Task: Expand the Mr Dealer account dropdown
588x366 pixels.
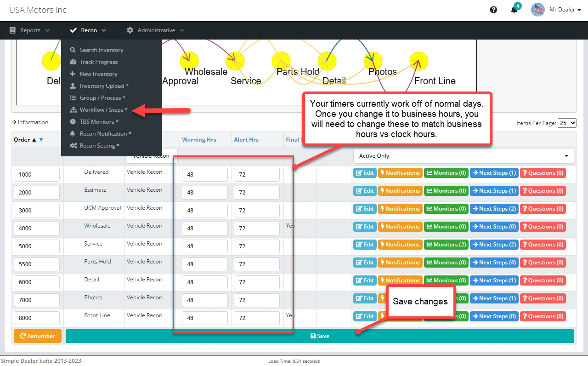Action: click(x=556, y=10)
